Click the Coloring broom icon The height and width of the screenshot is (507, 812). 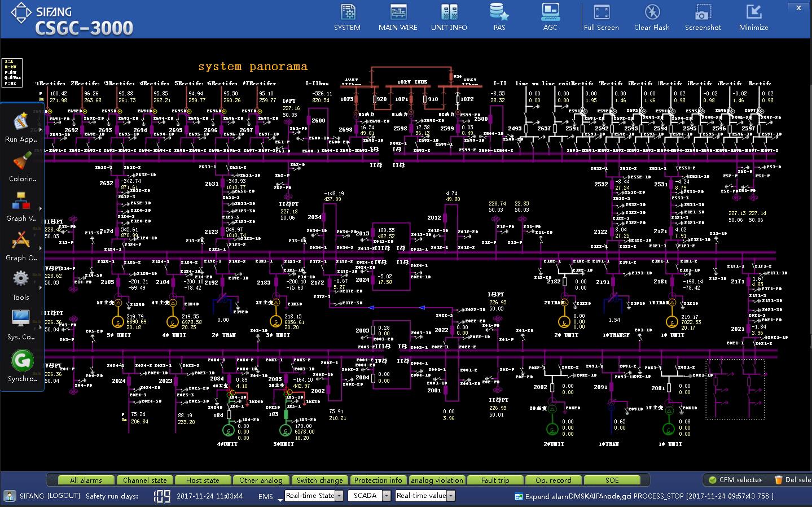point(21,161)
